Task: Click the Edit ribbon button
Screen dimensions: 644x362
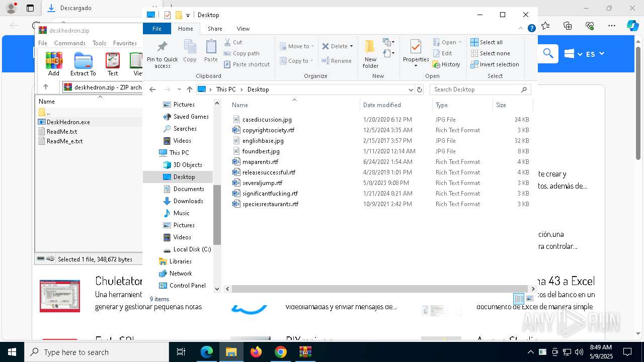Action: pos(442,53)
